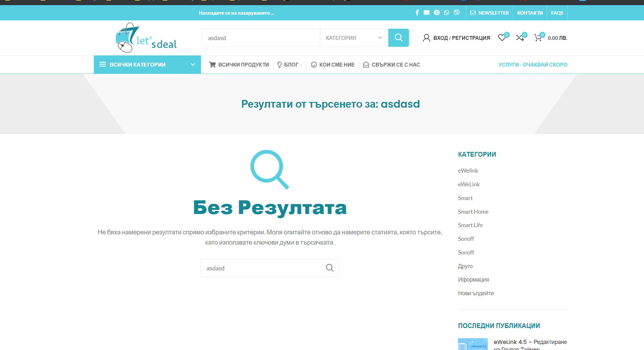This screenshot has width=644, height=350.
Task: Click the Pinterest icon in top bar
Action: (437, 13)
